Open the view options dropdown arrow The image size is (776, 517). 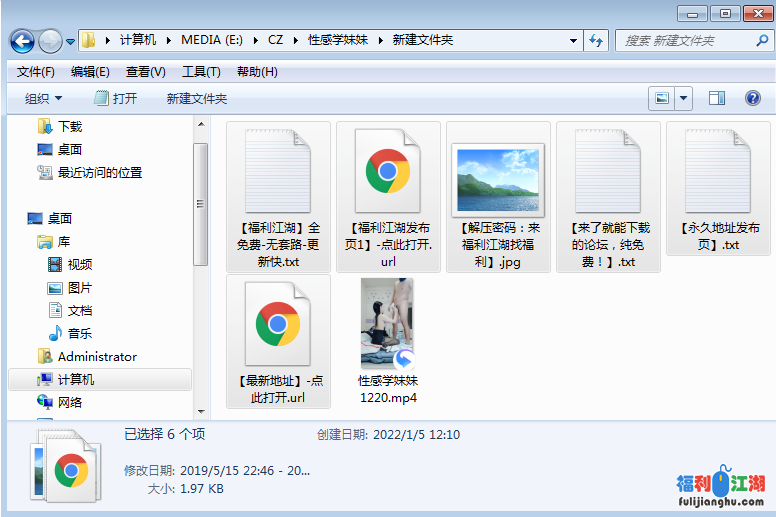click(684, 98)
